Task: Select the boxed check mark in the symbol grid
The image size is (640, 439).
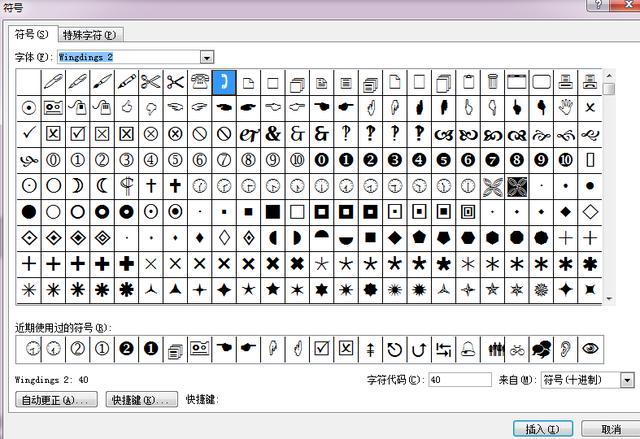Action: tap(78, 134)
